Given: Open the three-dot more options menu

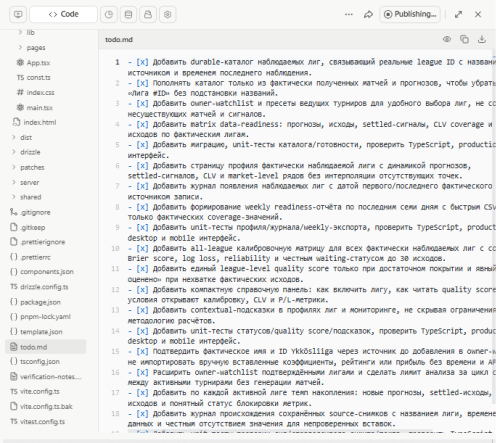Looking at the screenshot, I should [x=349, y=15].
